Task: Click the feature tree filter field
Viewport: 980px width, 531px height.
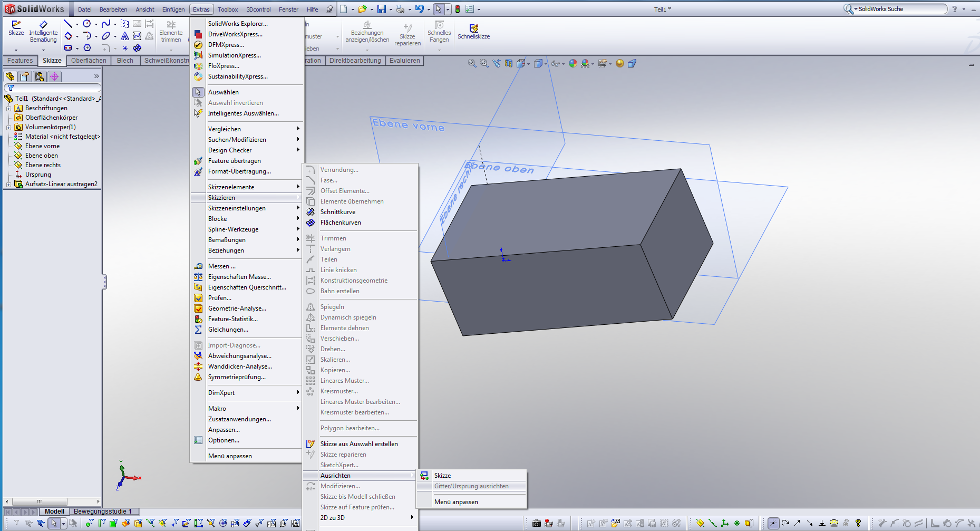Action: 52,88
